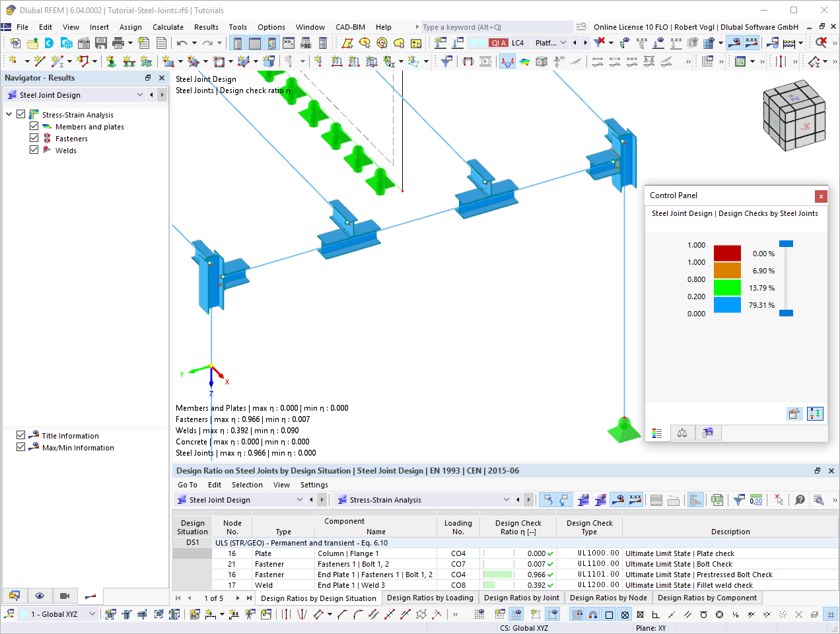
Task: Open table Steel Joint Design dropdown
Action: tap(299, 500)
